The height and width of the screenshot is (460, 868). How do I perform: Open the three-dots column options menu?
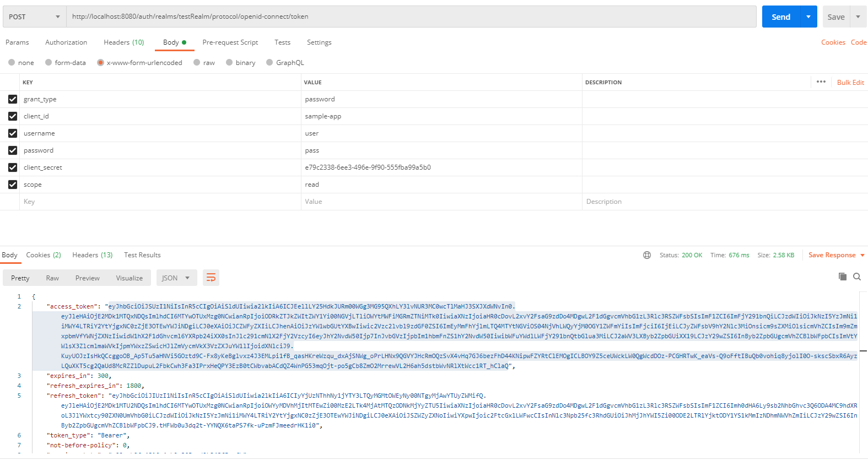[x=821, y=82]
